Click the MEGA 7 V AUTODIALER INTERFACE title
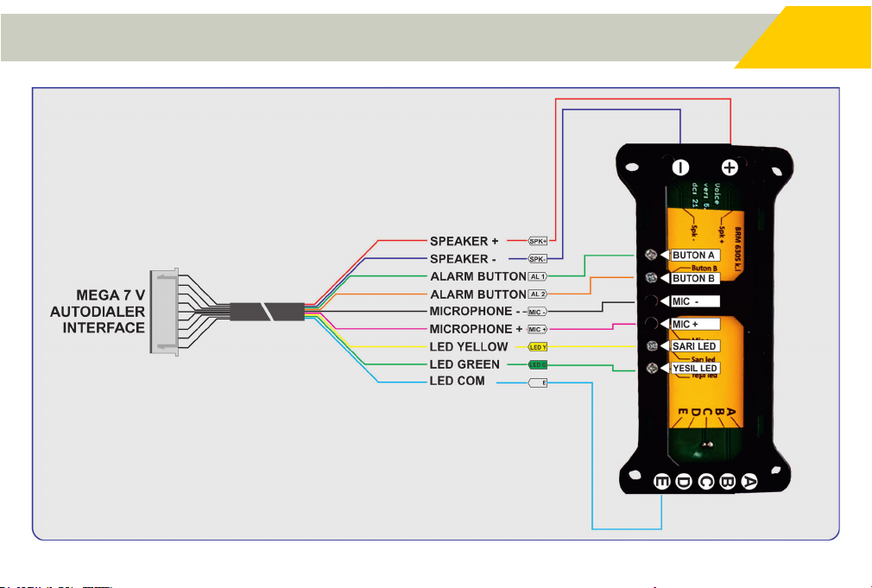872x588 pixels. click(x=98, y=312)
